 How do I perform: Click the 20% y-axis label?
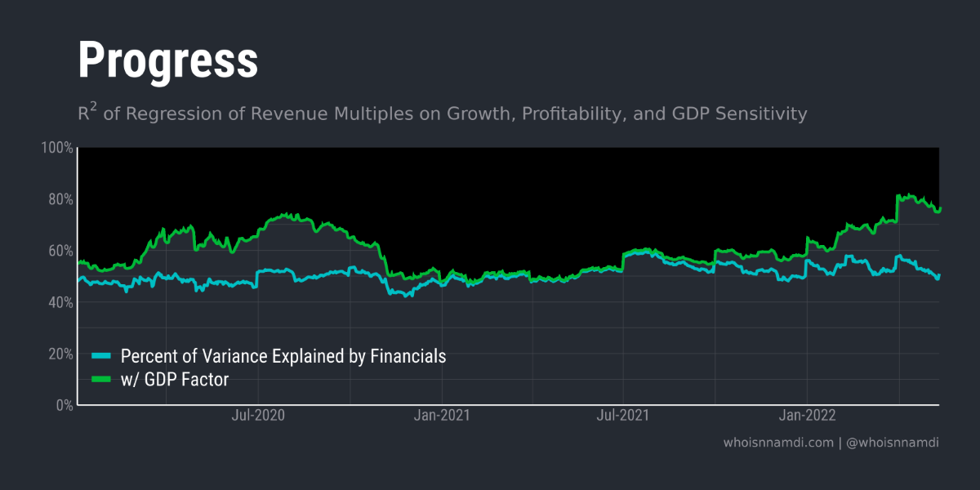[60, 354]
